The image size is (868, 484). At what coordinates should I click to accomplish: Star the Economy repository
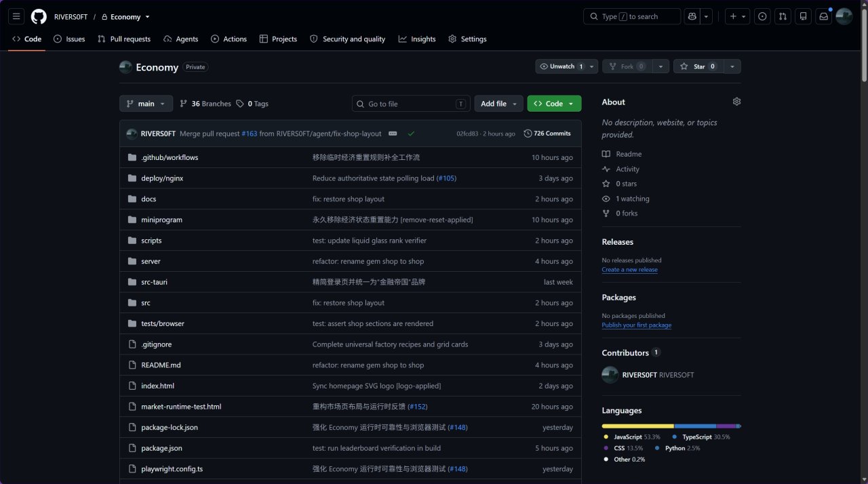[x=699, y=66]
